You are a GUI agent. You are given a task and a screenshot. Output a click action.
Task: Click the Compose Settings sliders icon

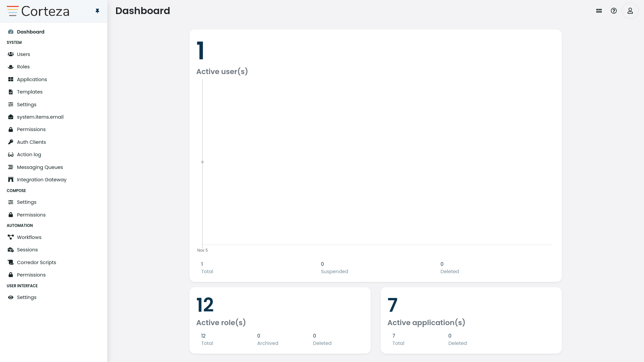(x=11, y=202)
